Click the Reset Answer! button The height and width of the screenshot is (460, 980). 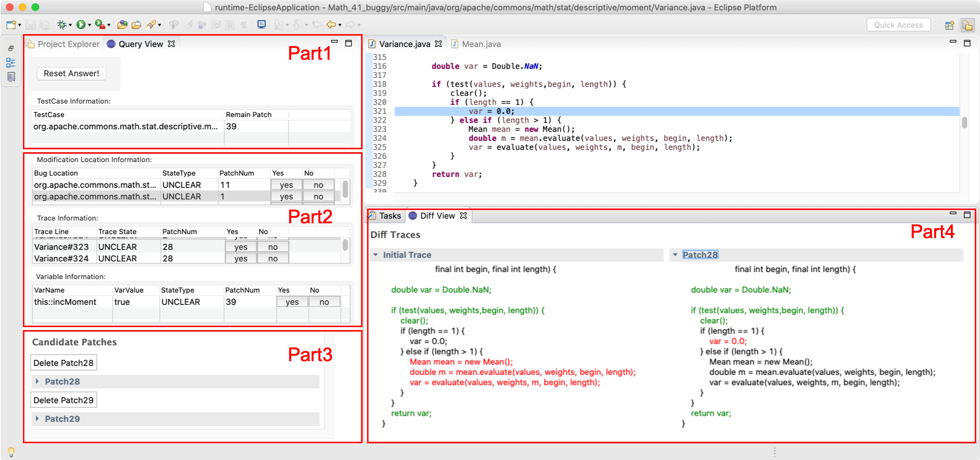coord(72,74)
